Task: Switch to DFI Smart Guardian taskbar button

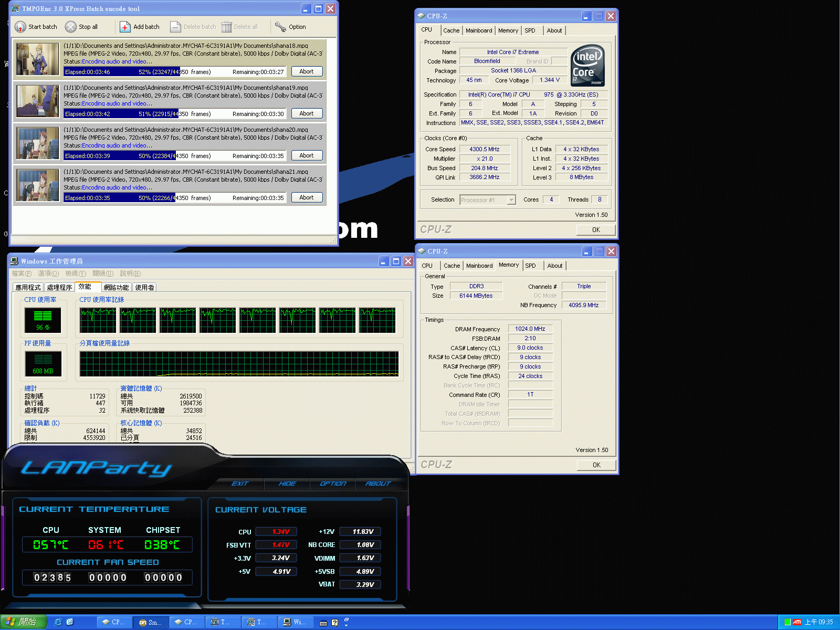Action: tap(151, 622)
